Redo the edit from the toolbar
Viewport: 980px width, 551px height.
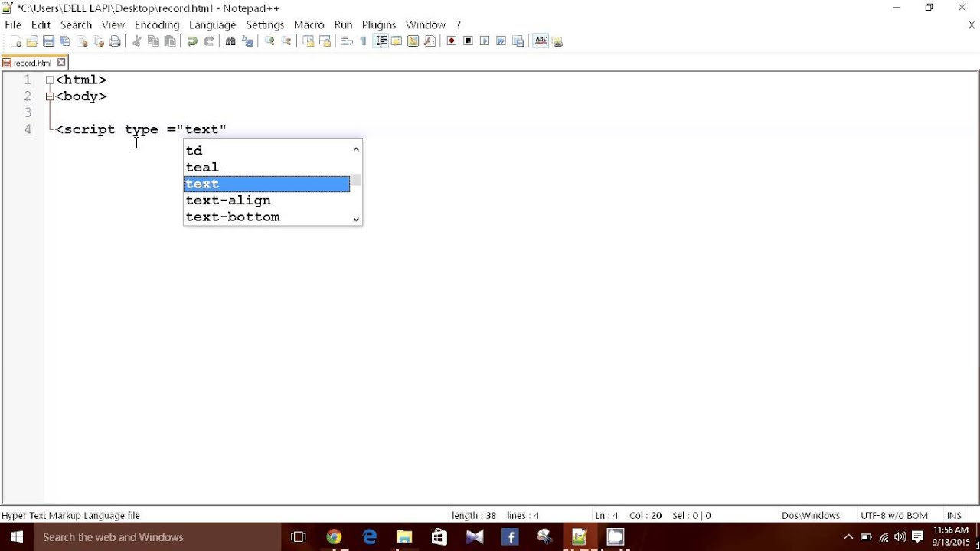208,41
